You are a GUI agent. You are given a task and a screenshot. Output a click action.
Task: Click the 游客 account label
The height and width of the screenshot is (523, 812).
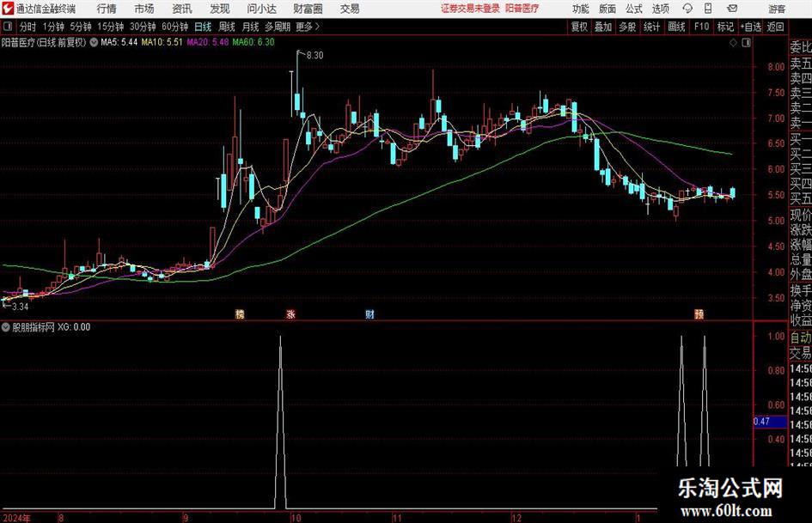click(x=777, y=9)
